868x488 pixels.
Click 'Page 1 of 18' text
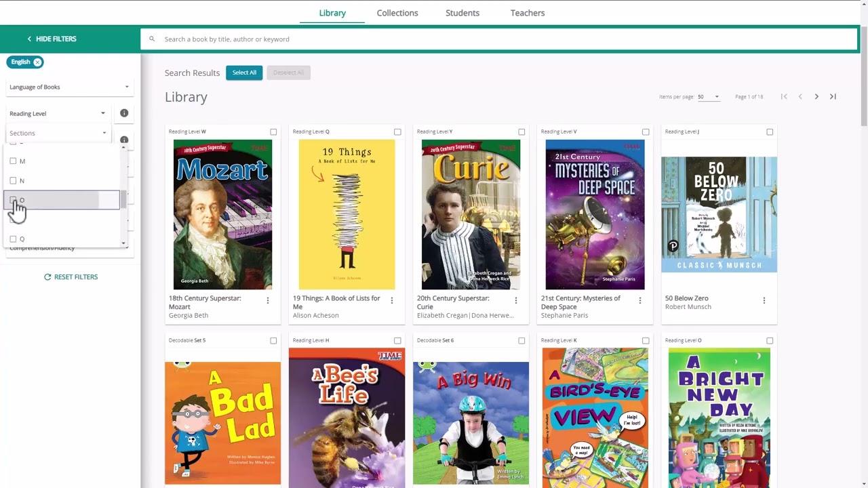click(x=749, y=97)
